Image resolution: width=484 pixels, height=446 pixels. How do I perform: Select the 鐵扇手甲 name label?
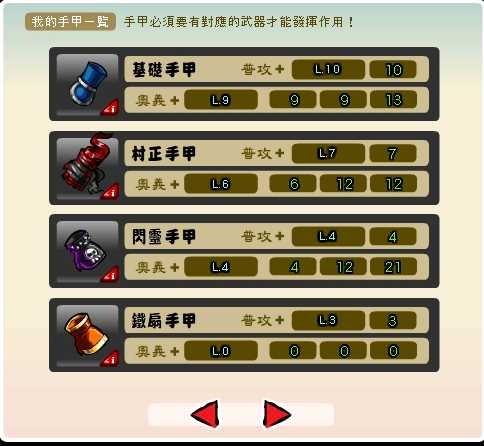(164, 321)
